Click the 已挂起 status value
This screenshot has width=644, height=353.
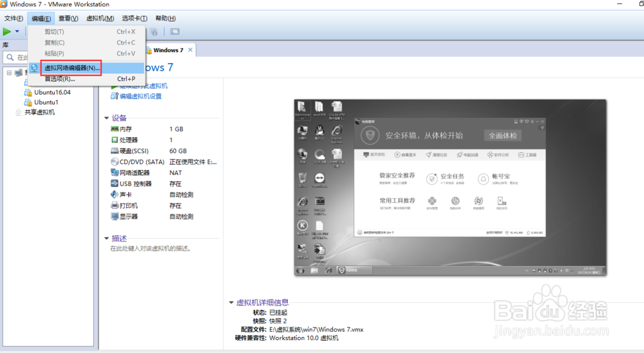278,312
